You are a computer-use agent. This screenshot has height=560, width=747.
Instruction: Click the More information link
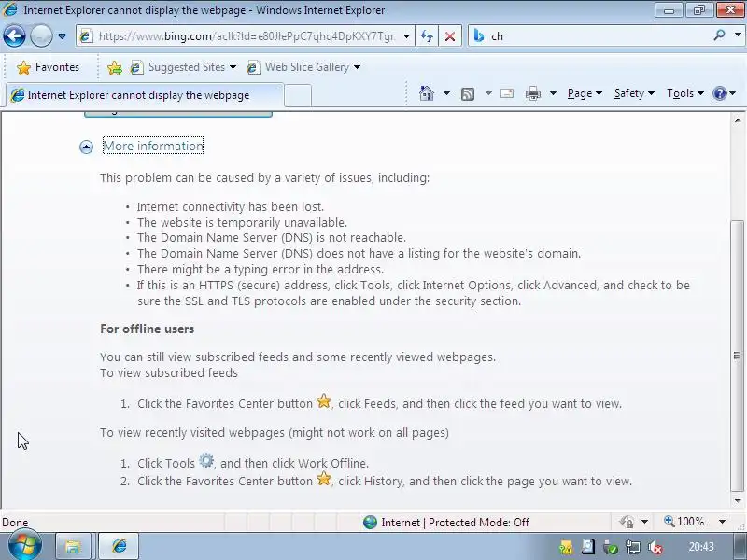(x=153, y=146)
